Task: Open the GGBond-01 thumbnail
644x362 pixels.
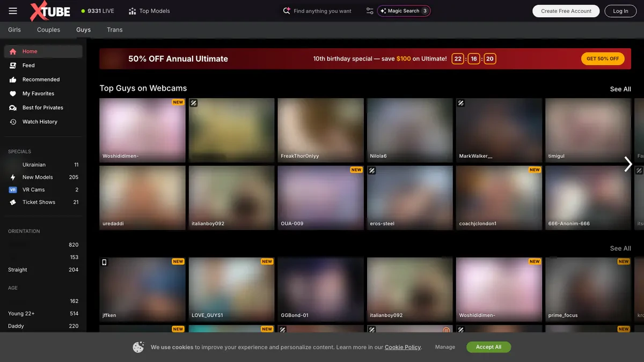Action: [320, 289]
